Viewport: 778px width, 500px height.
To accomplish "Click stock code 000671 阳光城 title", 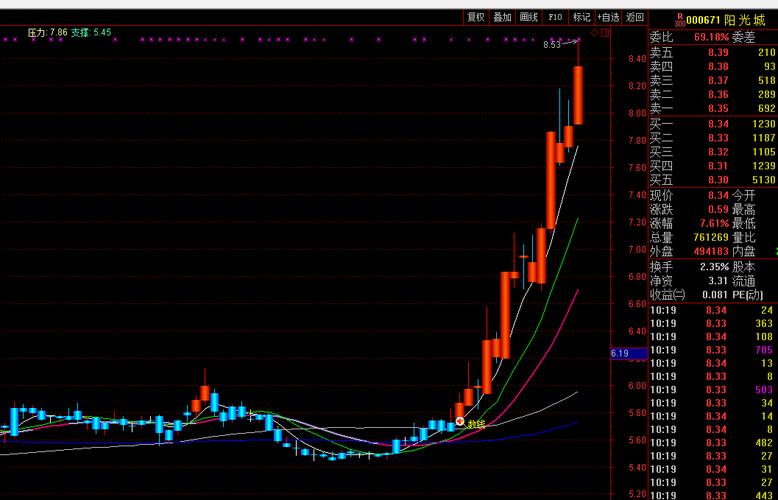I will [x=727, y=19].
